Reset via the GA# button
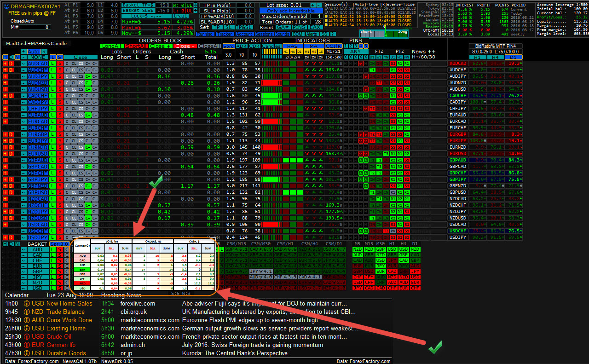The width and height of the screenshot is (589, 364). click(x=283, y=27)
